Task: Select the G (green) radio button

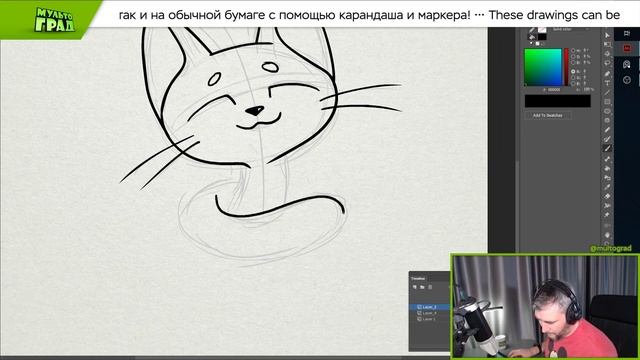Action: pos(573,77)
